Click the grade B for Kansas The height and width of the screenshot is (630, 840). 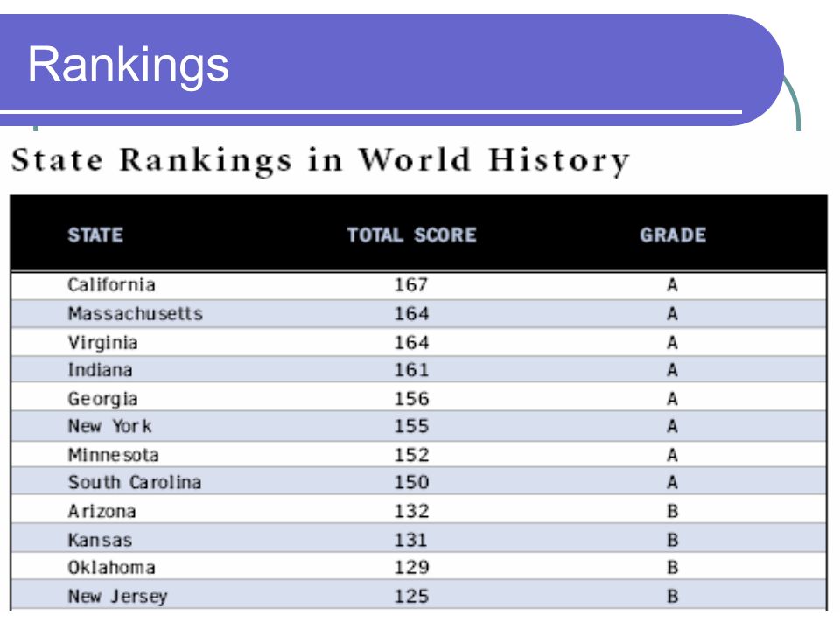[x=673, y=540]
